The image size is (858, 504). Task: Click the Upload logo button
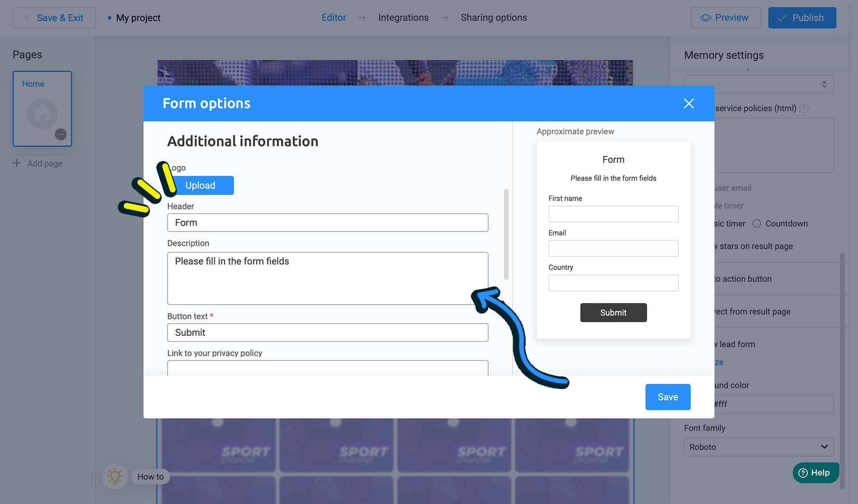[x=201, y=185]
